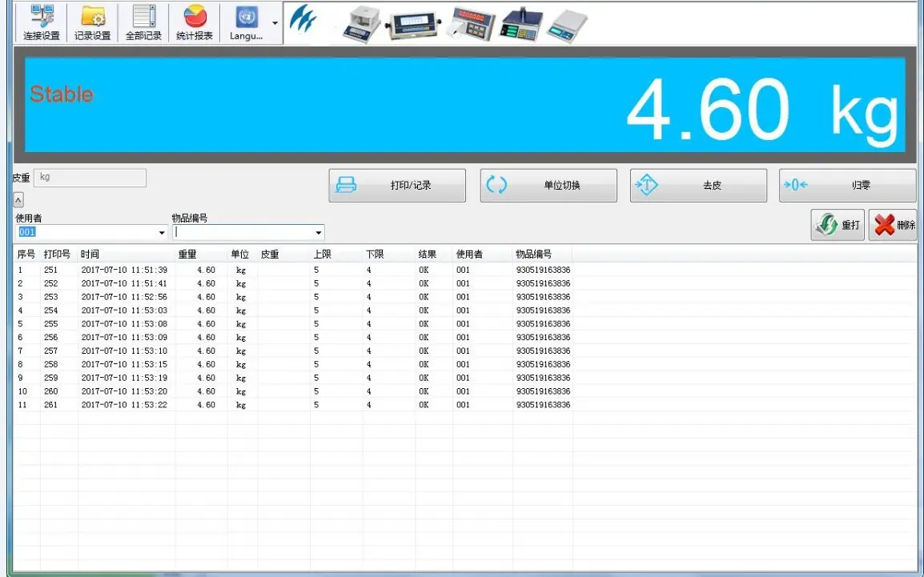Image resolution: width=924 pixels, height=577 pixels.
Task: Open the 记录设置 record settings
Action: [x=93, y=22]
